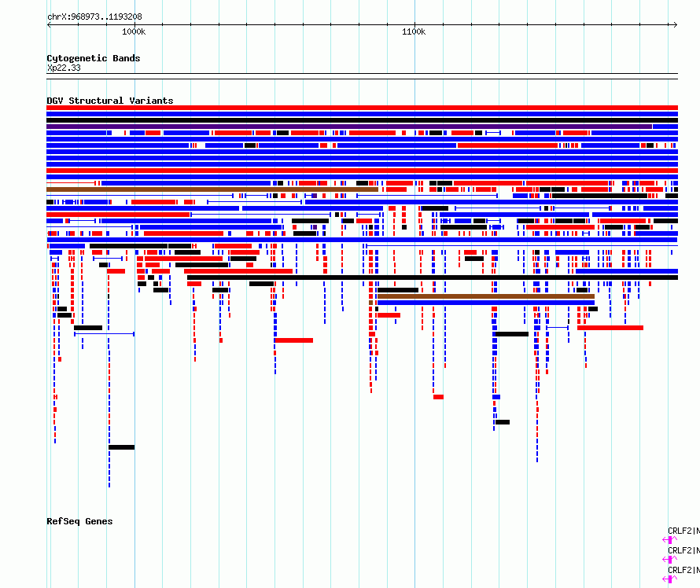Select the DGV Structural Variants track title
Screen dimensions: 700x588
point(110,101)
